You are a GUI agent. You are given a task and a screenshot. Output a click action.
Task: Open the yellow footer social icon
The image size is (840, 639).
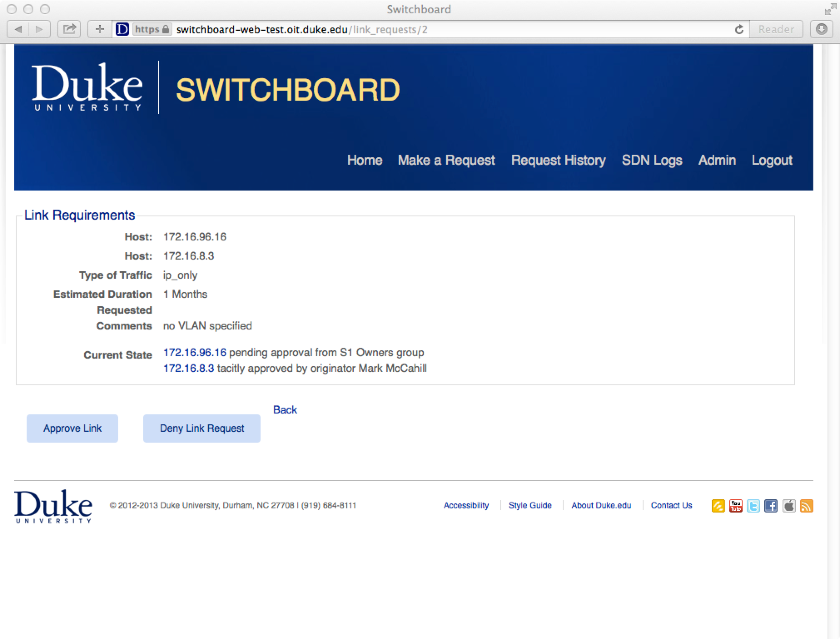point(718,506)
